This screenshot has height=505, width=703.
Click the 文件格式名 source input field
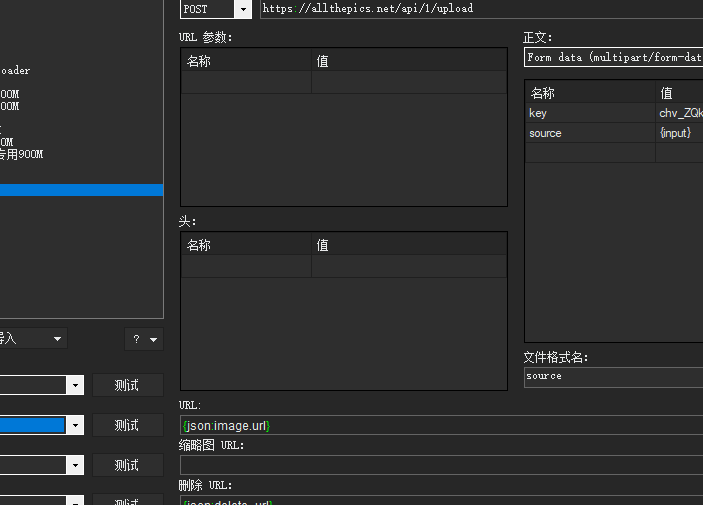pos(612,376)
